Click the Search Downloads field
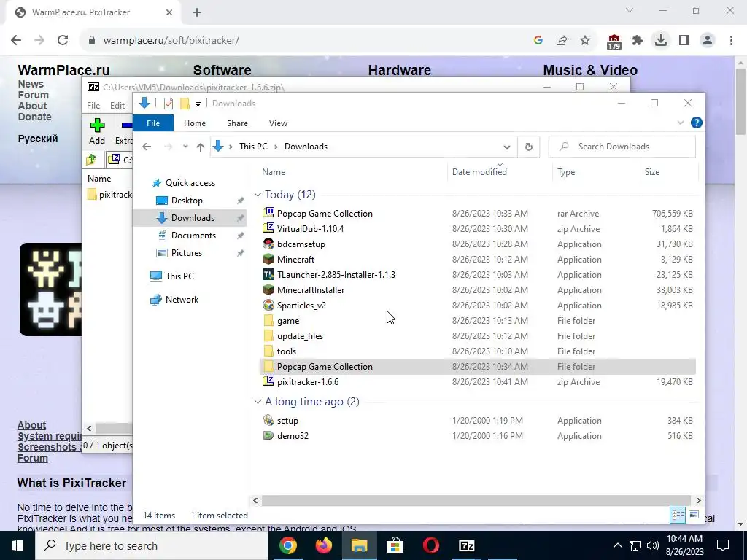Image resolution: width=747 pixels, height=560 pixels. click(x=622, y=147)
